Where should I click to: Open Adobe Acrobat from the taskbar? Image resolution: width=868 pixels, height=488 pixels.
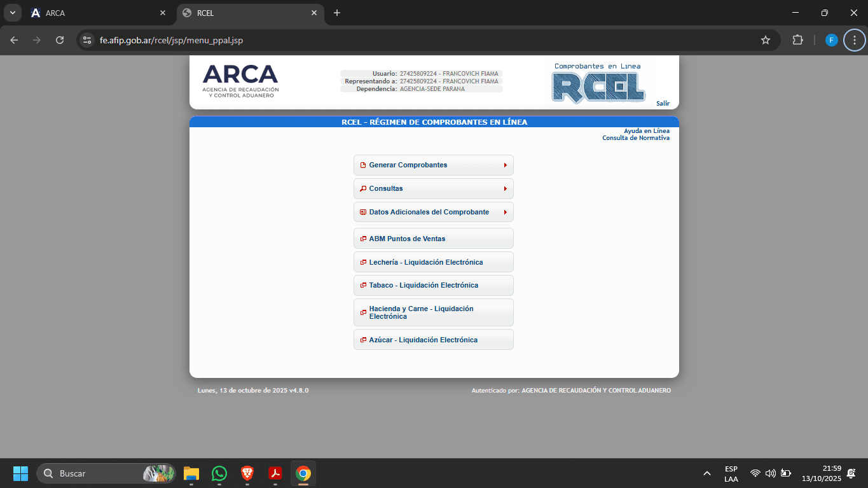tap(275, 473)
